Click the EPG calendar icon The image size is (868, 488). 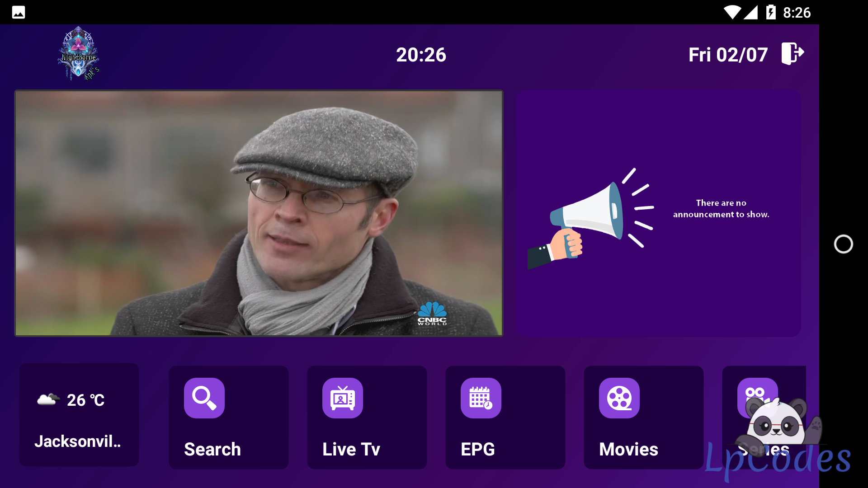coord(481,398)
